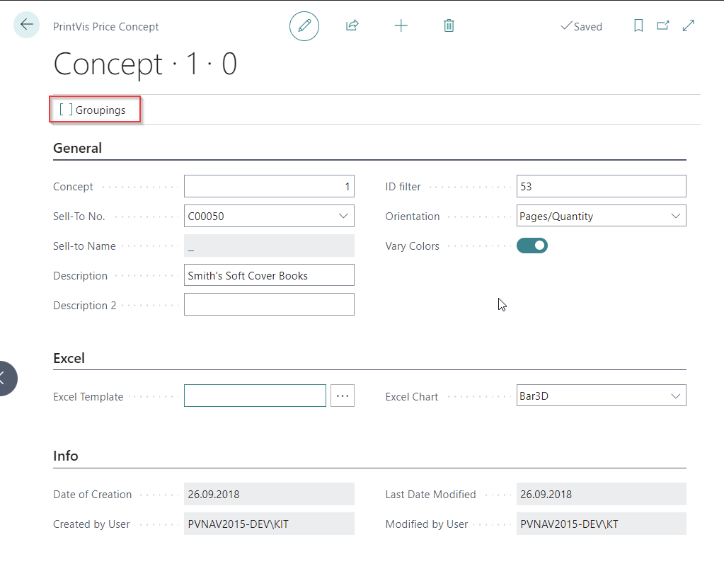
Task: Expand the page to full screen
Action: 688,25
